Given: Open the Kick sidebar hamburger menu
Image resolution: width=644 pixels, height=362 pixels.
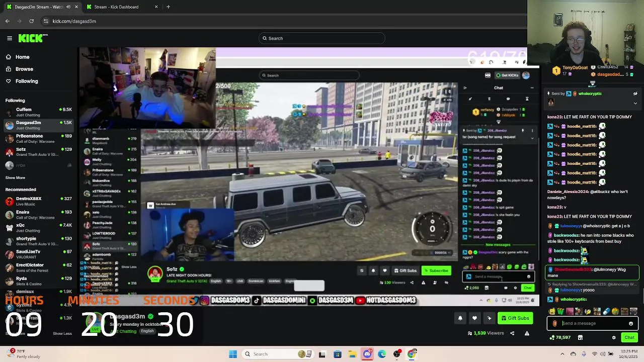Looking at the screenshot, I should [10, 38].
